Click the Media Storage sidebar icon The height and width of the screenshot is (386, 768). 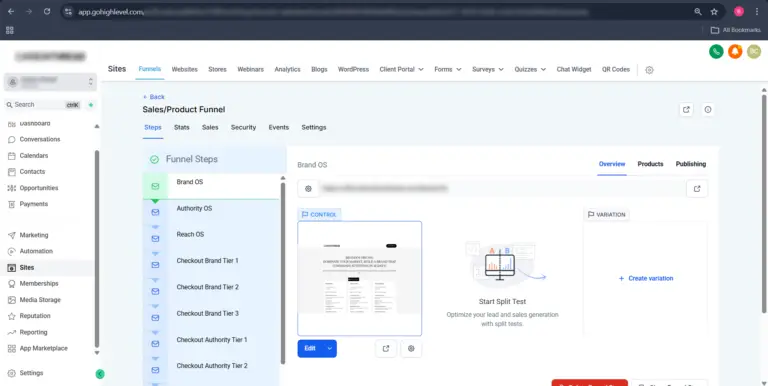(x=12, y=300)
